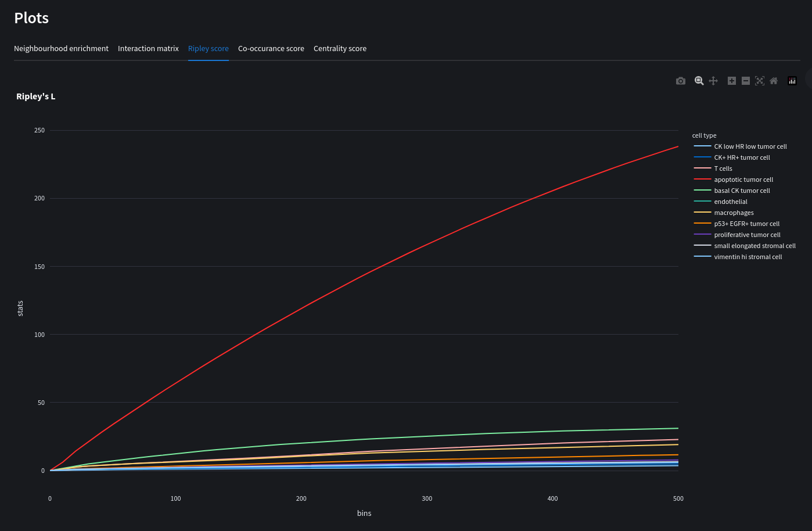Hide the endothelial legend entry
Image resolution: width=812 pixels, height=531 pixels.
tap(721, 202)
